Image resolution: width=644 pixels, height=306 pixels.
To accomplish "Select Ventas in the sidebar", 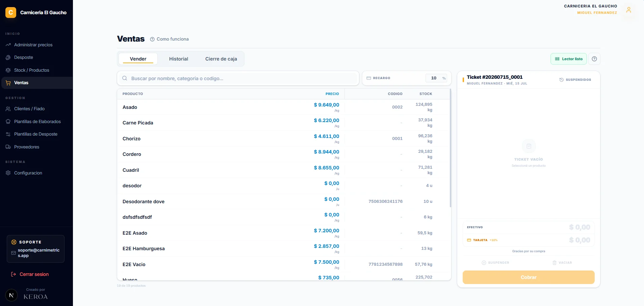I will pos(36,83).
